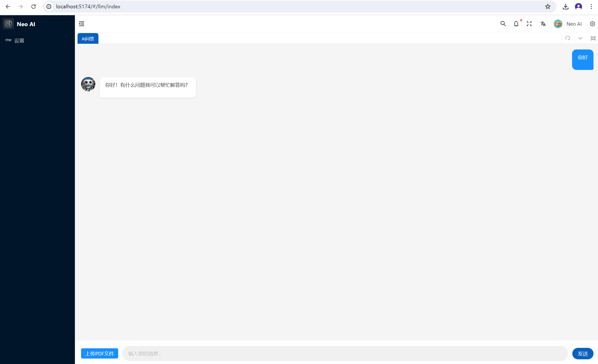Reload current tab page with refresh icon
This screenshot has width=598, height=364.
point(567,38)
